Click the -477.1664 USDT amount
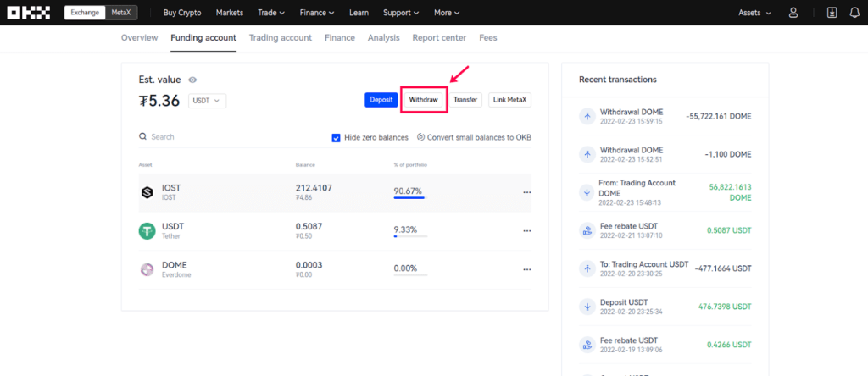The width and height of the screenshot is (868, 376). (723, 268)
